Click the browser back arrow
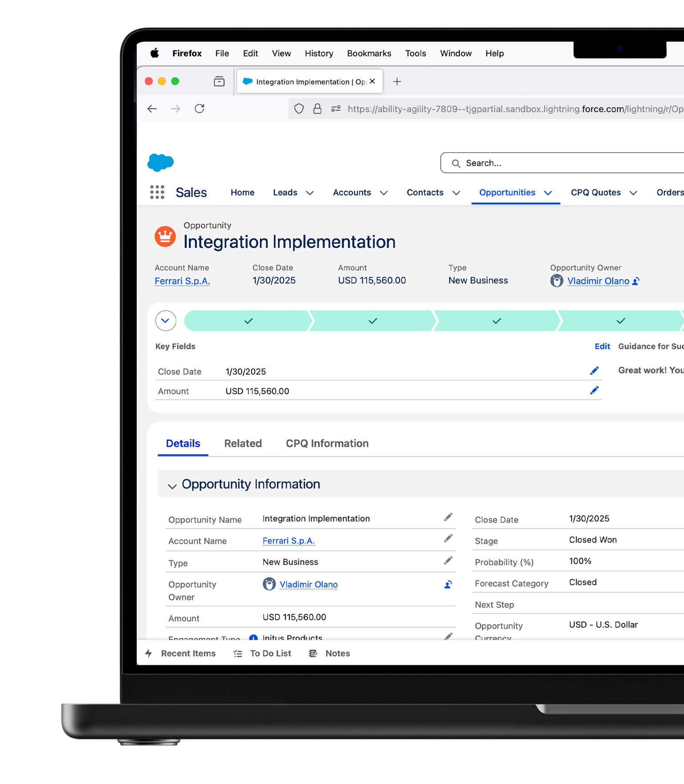684x784 pixels. tap(152, 108)
